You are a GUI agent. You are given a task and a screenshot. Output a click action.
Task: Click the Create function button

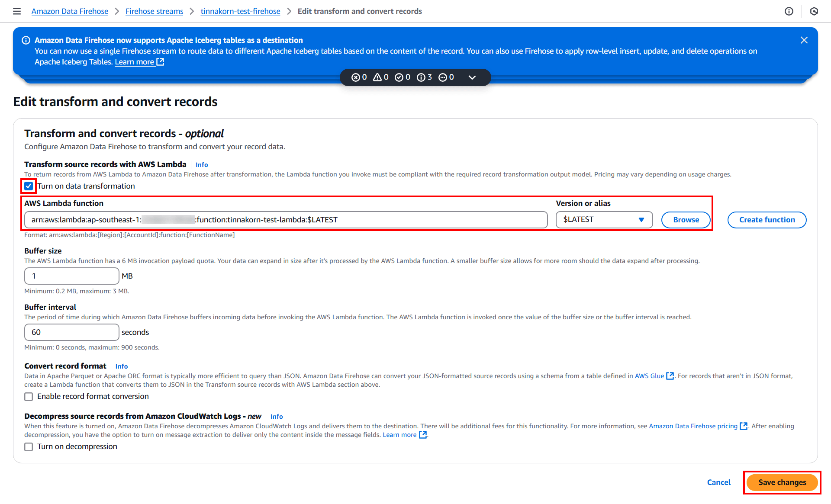767,219
